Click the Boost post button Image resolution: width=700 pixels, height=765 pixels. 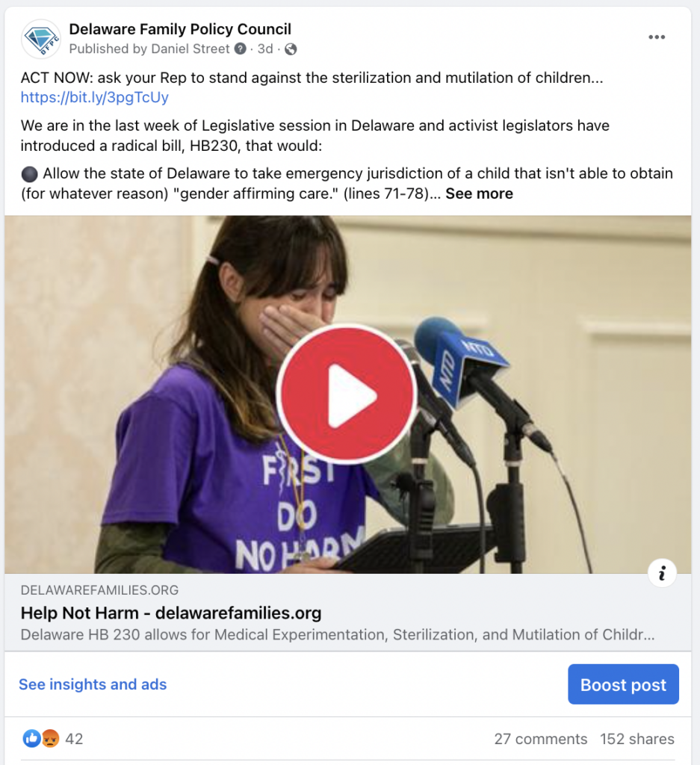pyautogui.click(x=623, y=684)
